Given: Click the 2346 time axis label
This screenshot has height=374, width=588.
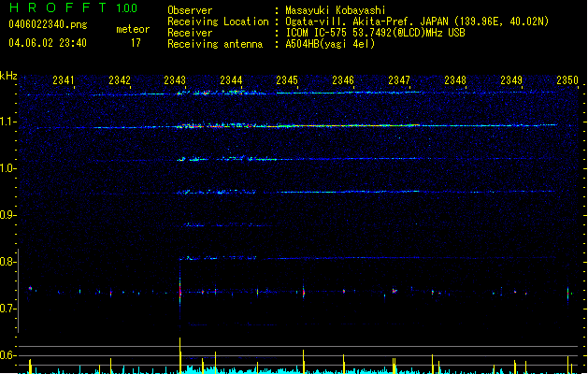Looking at the screenshot, I should click(x=343, y=80).
